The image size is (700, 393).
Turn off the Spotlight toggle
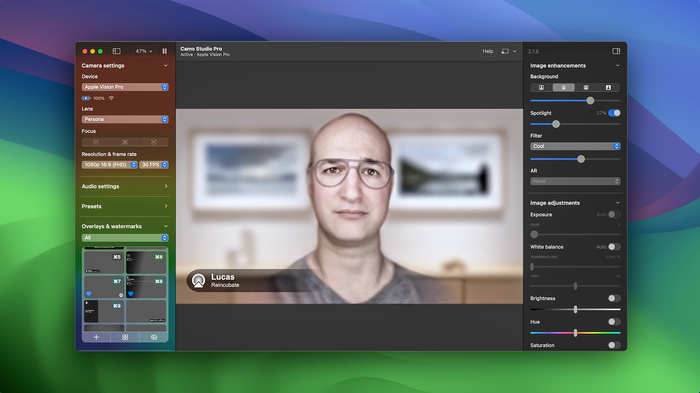click(x=614, y=113)
